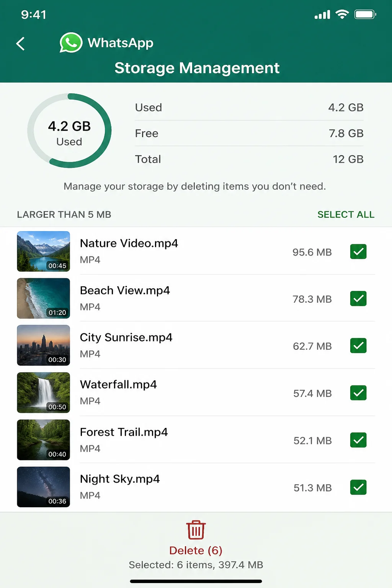Tap the 95.6 MB size value

(x=312, y=252)
